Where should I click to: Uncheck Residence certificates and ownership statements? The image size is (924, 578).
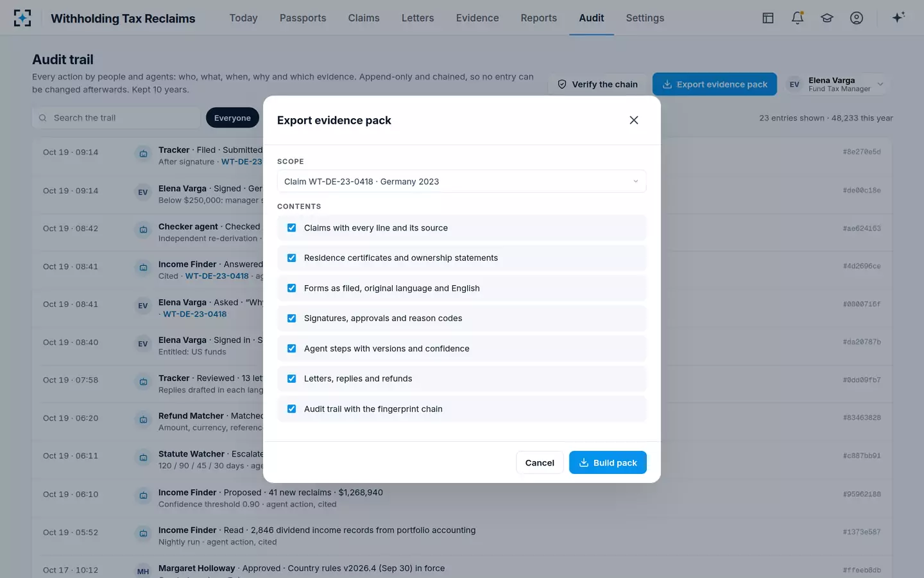[292, 258]
